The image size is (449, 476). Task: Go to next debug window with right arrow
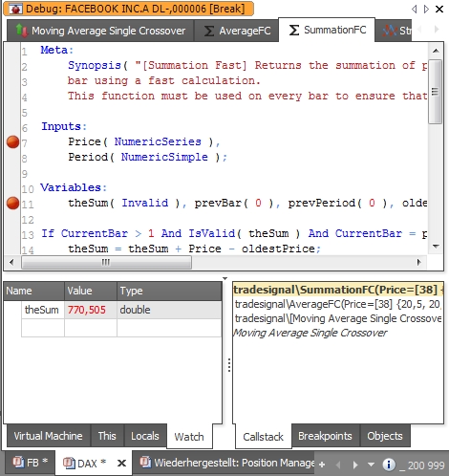tap(426, 9)
